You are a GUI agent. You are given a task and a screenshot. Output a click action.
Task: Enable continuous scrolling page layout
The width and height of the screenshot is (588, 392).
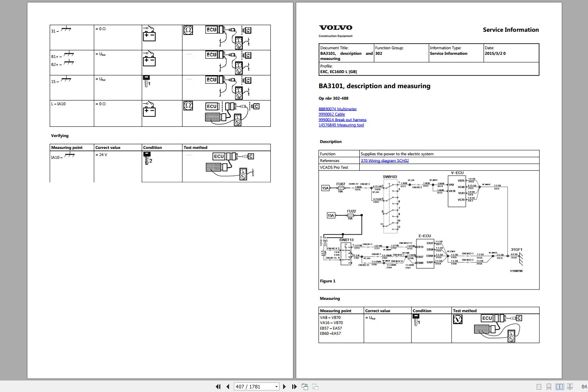(549, 386)
